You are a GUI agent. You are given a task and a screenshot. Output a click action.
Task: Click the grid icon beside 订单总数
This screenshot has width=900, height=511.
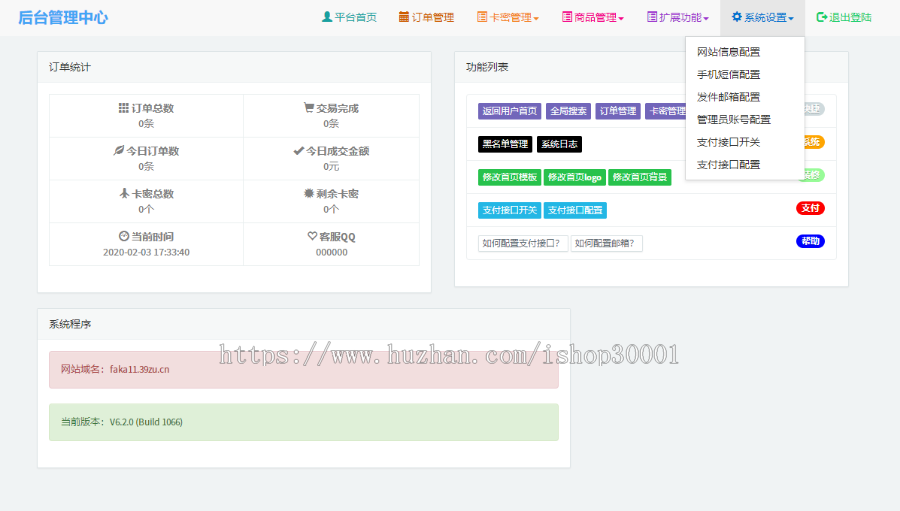(123, 108)
